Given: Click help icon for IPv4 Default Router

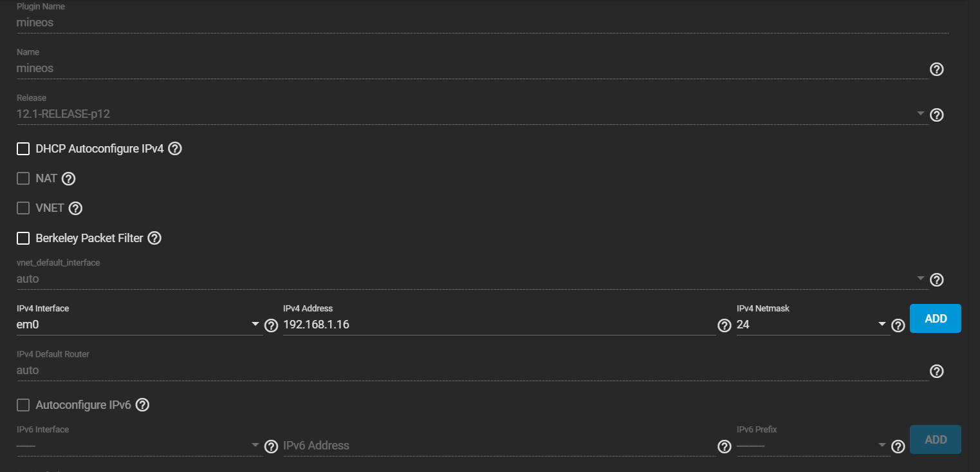Looking at the screenshot, I should pyautogui.click(x=937, y=371).
